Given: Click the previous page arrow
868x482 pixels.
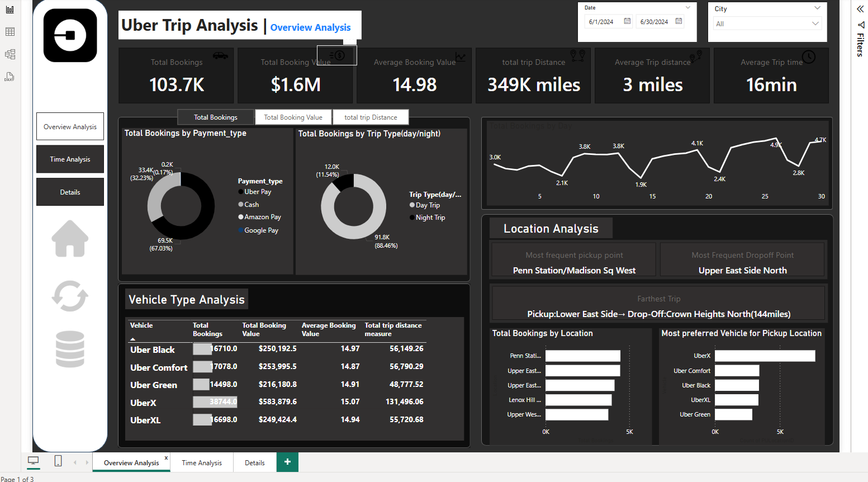Looking at the screenshot, I should (75, 462).
